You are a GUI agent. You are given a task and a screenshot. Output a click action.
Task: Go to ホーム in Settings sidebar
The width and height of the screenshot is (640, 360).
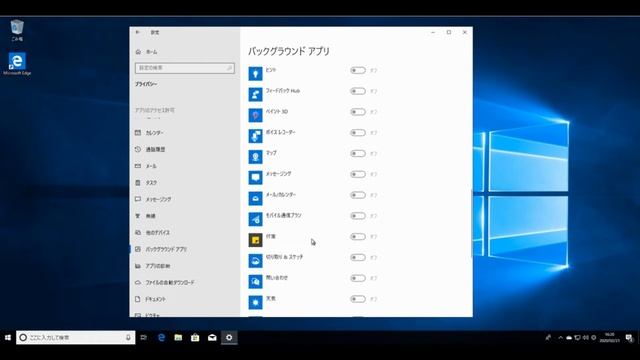[x=146, y=52]
